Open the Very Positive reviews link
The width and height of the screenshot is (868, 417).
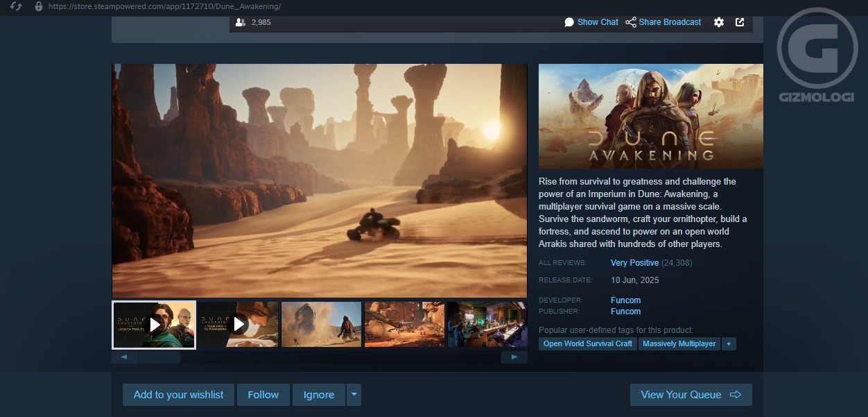tap(634, 262)
